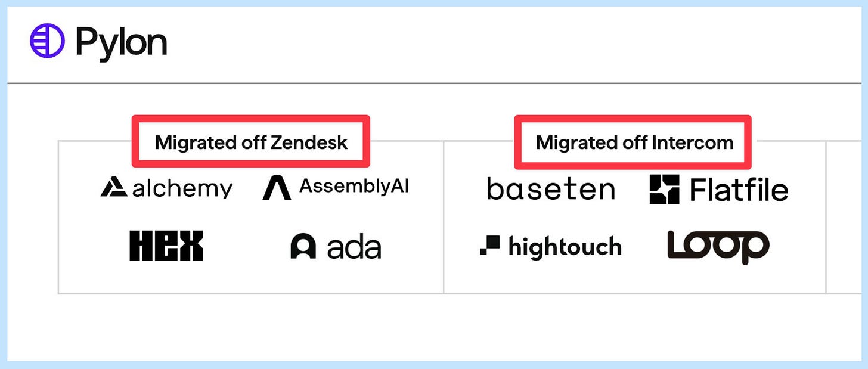Click the hightouch stepped-squares logo icon
Screen dimensions: 868x369
(489, 246)
